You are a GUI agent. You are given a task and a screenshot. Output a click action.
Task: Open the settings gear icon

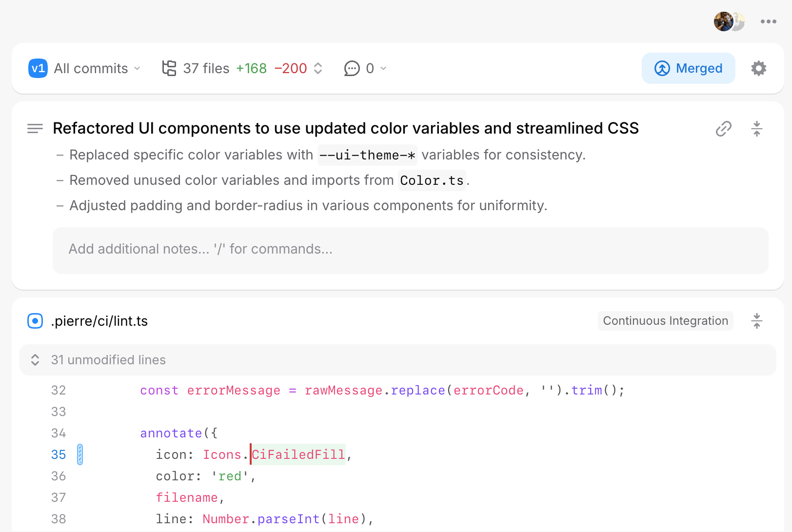(x=758, y=68)
